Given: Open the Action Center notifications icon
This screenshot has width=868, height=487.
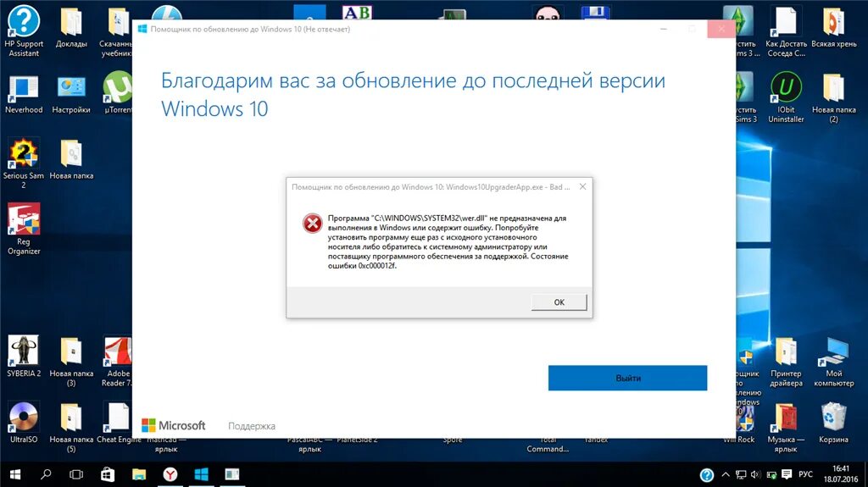Looking at the screenshot, I should pos(786,475).
